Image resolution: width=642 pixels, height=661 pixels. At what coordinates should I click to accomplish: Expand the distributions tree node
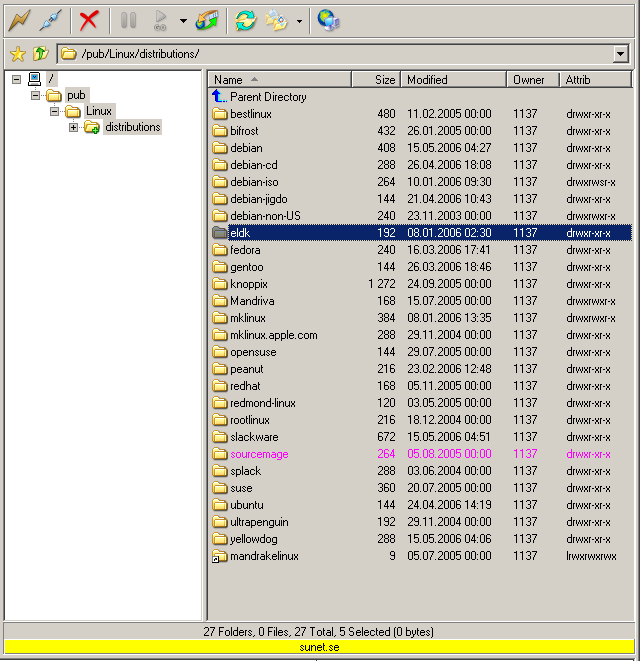tap(73, 127)
